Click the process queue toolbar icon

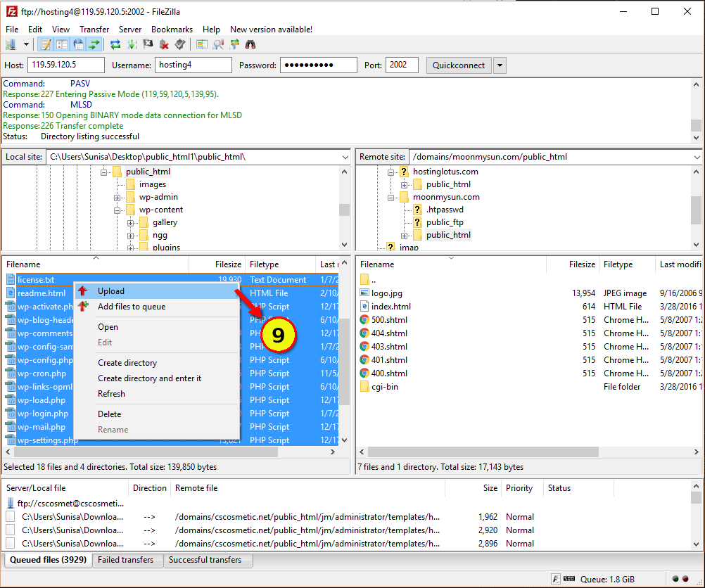tap(132, 44)
